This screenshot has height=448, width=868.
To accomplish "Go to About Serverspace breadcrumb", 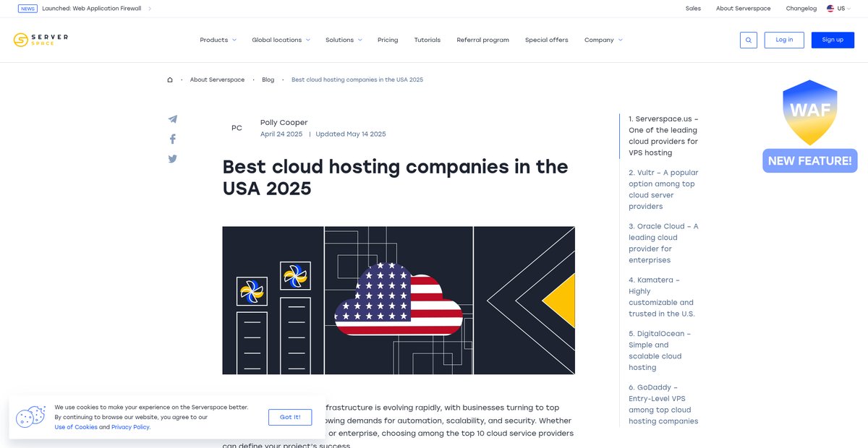I will 217,79.
